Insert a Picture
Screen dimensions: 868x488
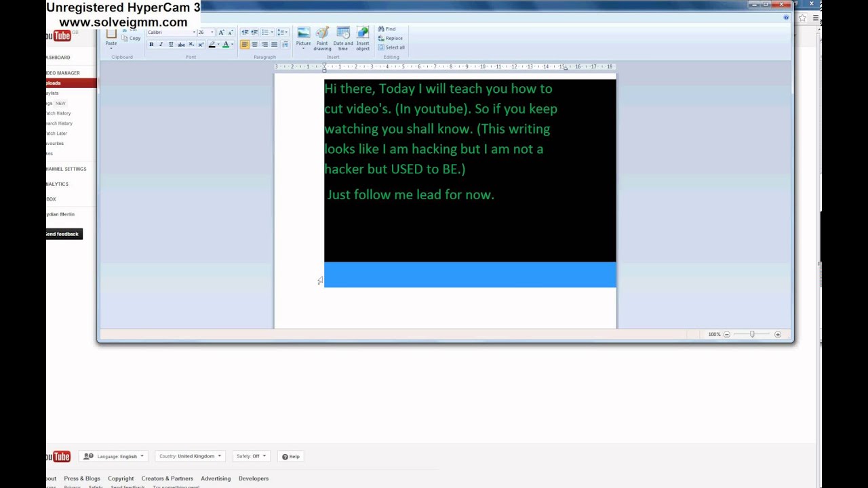coord(303,38)
